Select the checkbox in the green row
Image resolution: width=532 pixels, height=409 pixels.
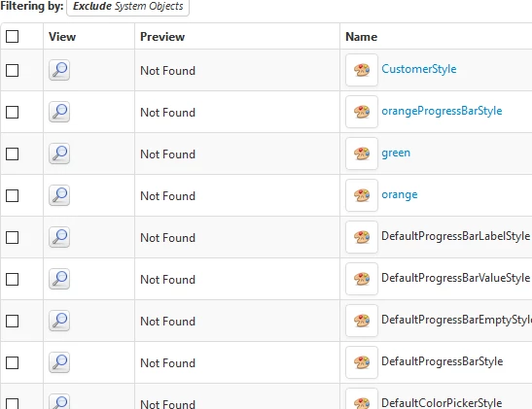[13, 153]
